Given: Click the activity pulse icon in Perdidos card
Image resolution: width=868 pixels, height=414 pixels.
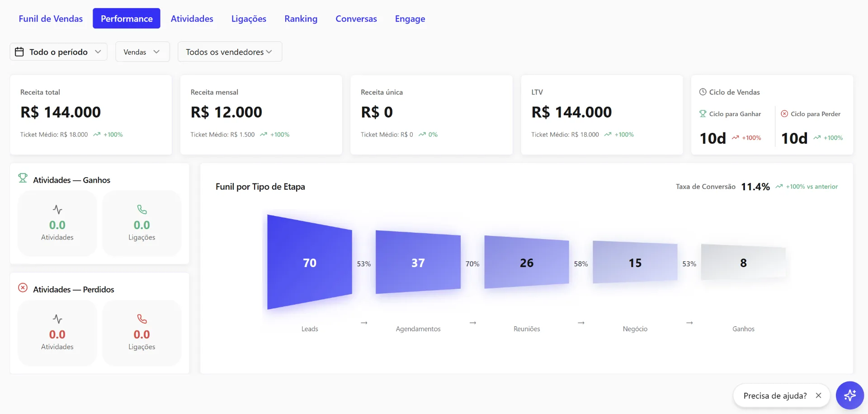Looking at the screenshot, I should (57, 319).
